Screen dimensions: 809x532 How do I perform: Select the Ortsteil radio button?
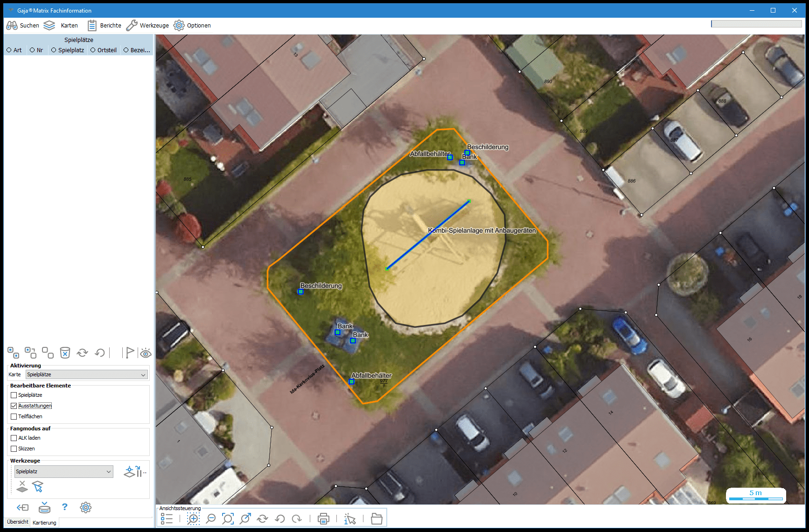93,50
